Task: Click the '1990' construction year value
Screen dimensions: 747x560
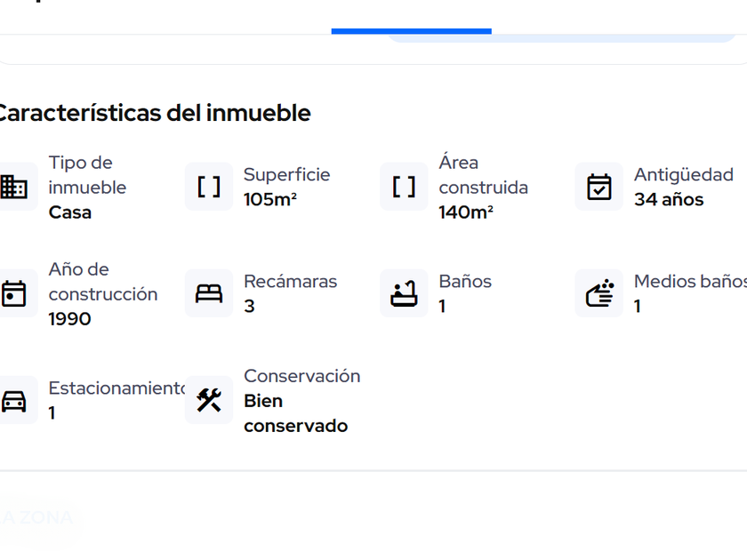Action: point(70,319)
